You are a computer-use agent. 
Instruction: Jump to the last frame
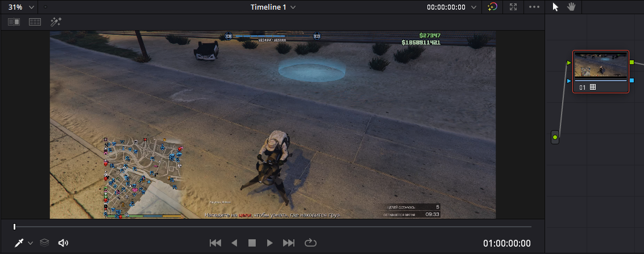point(289,243)
